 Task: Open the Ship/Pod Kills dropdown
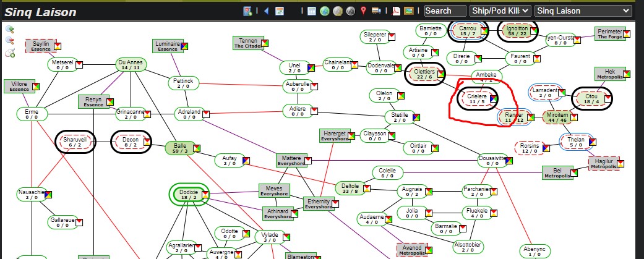(x=500, y=11)
